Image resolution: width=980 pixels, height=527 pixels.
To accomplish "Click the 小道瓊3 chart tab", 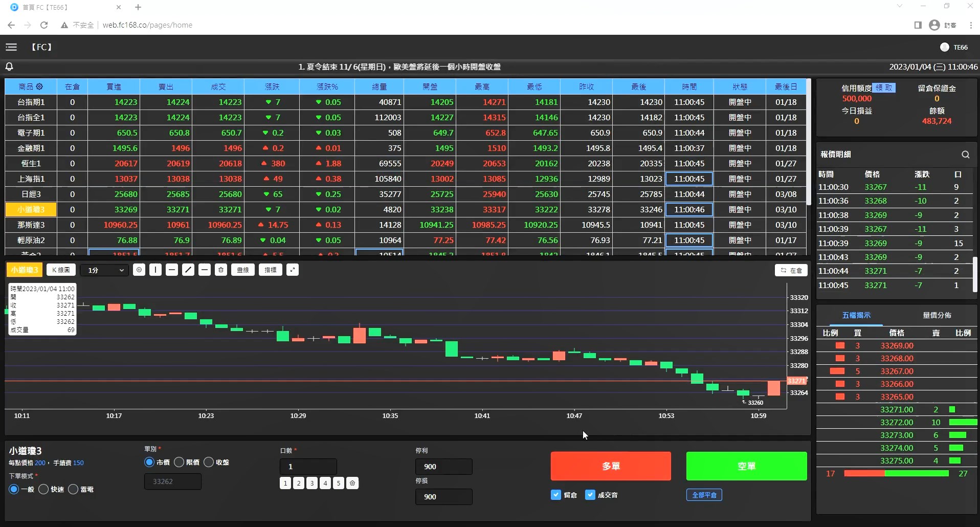I will click(25, 270).
